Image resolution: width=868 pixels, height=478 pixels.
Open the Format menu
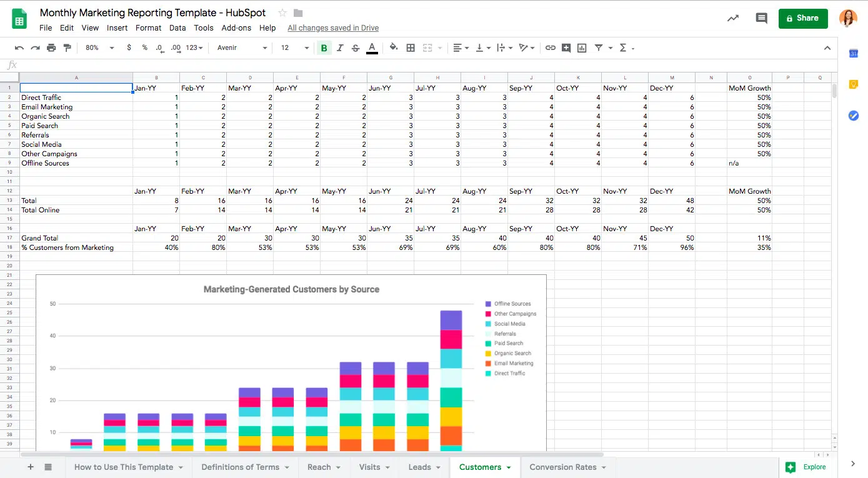(x=148, y=27)
